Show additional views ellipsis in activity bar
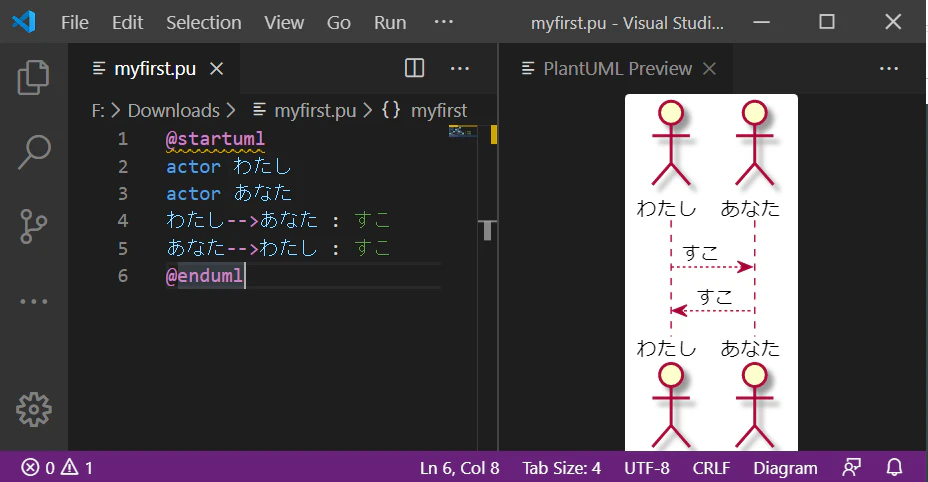 pyautogui.click(x=34, y=301)
